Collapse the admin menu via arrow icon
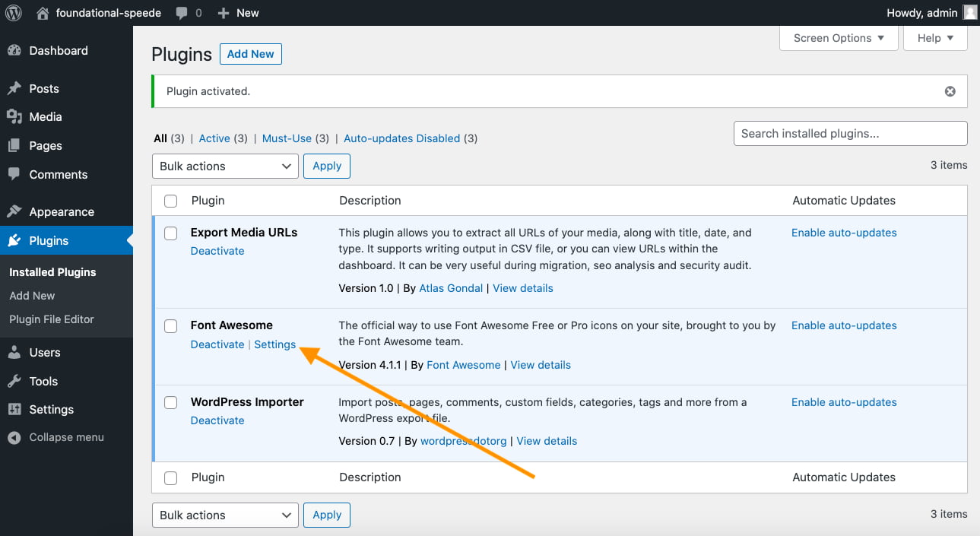The height and width of the screenshot is (536, 980). pos(17,437)
